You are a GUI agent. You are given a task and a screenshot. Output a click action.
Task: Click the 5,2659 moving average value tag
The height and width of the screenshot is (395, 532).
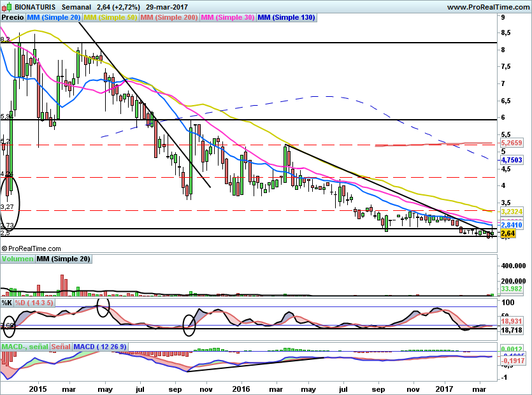[x=512, y=143]
